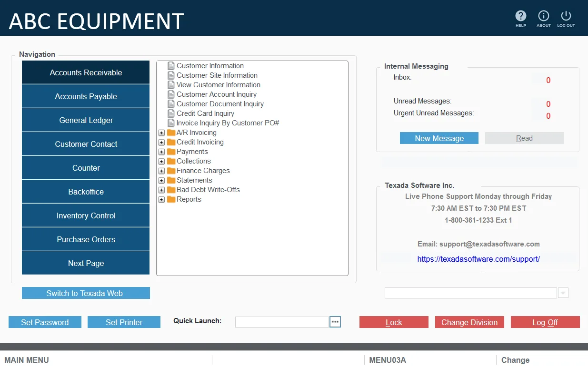Click the New Message button
This screenshot has width=588, height=369.
pos(439,138)
